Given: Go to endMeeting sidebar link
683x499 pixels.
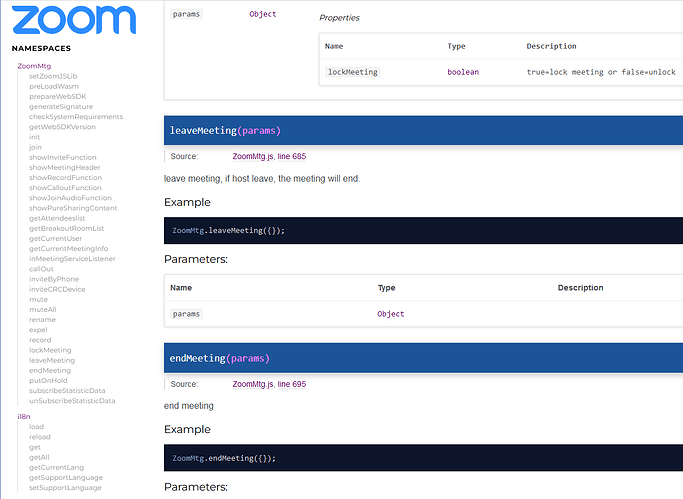Looking at the screenshot, I should (x=50, y=371).
